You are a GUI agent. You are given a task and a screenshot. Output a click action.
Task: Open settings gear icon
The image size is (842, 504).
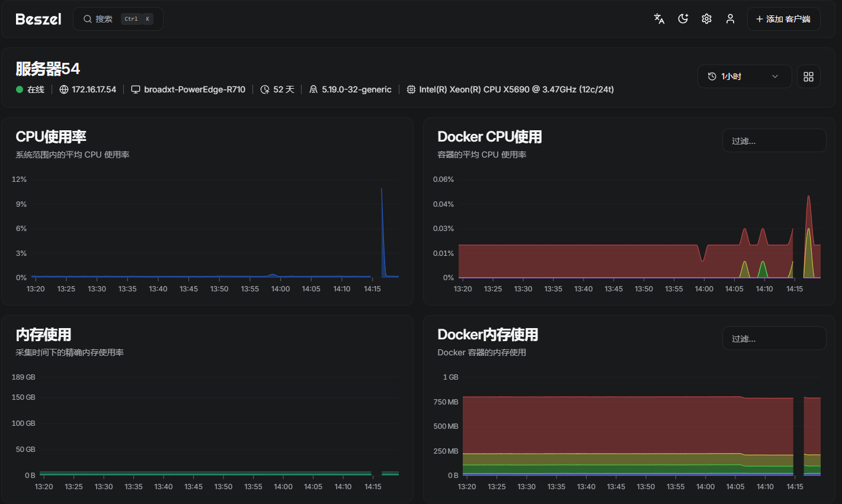coord(706,19)
